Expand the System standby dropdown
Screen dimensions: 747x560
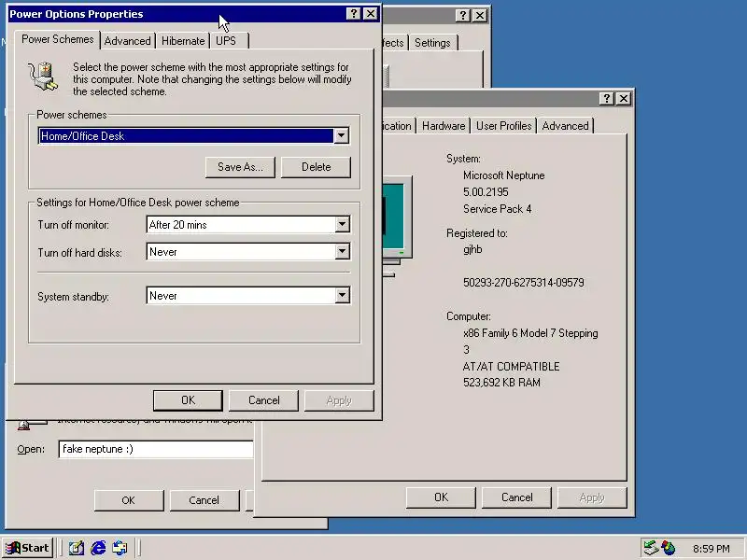[x=342, y=295]
